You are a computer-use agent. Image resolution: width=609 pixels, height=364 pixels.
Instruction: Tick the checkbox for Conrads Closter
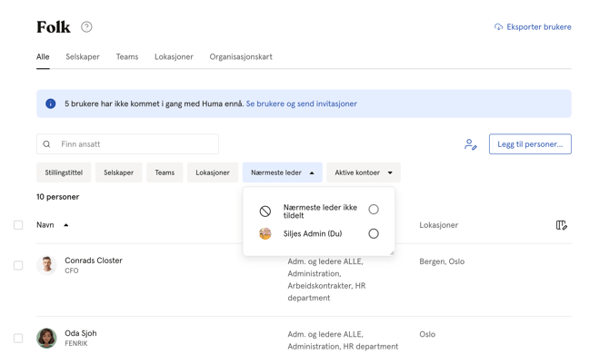coord(18,265)
